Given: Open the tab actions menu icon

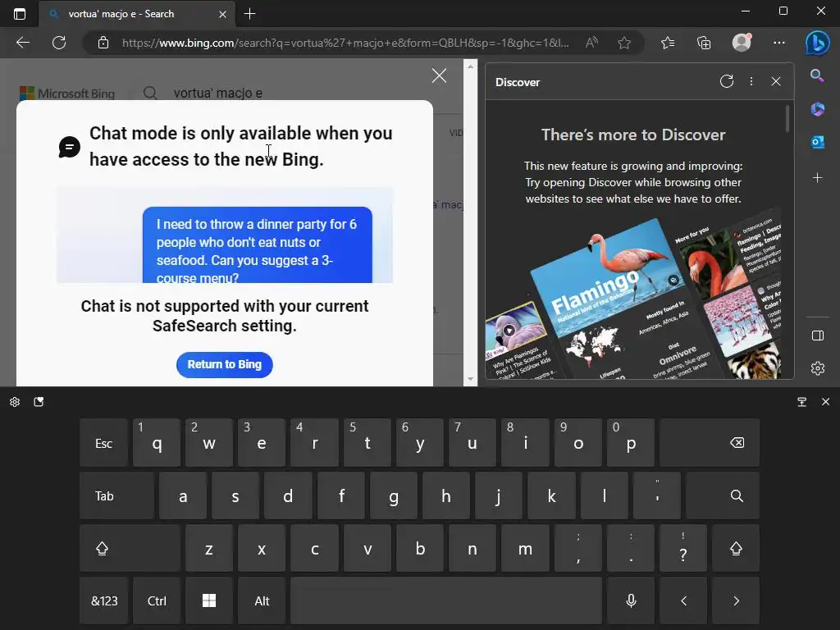Looking at the screenshot, I should 20,14.
